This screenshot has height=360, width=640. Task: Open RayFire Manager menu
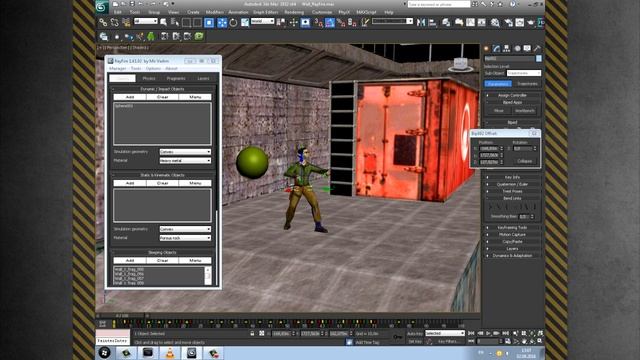[117, 68]
